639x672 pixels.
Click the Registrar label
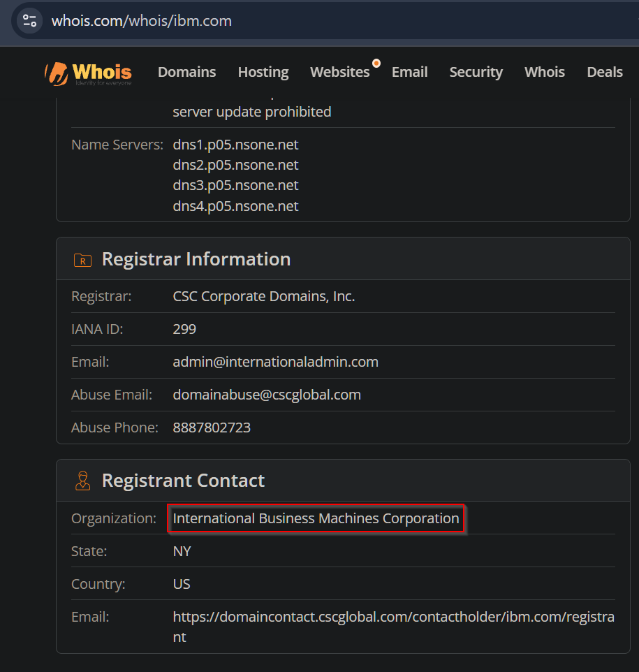(101, 296)
